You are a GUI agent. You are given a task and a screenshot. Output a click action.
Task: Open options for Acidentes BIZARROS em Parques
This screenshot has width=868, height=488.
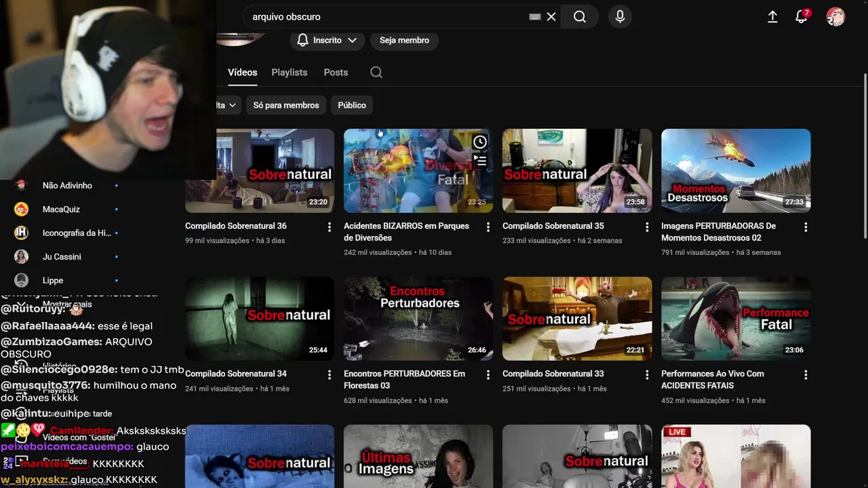(x=488, y=227)
